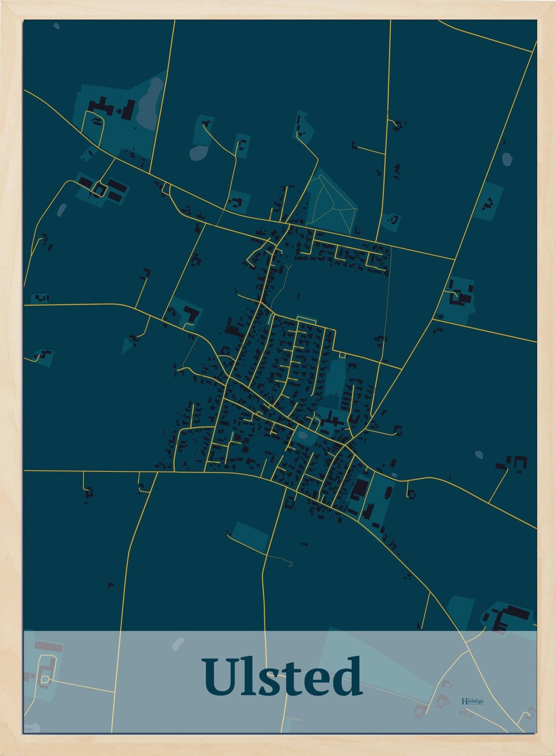The height and width of the screenshot is (756, 556).
Task: Select the small pond near the right edge
Action: point(508,158)
